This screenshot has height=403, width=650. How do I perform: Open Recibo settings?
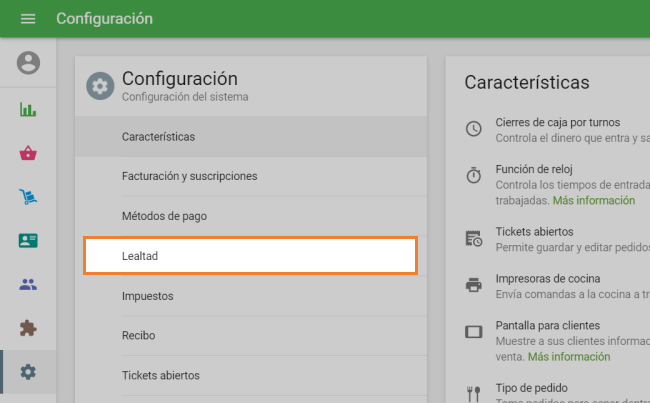[x=138, y=336]
